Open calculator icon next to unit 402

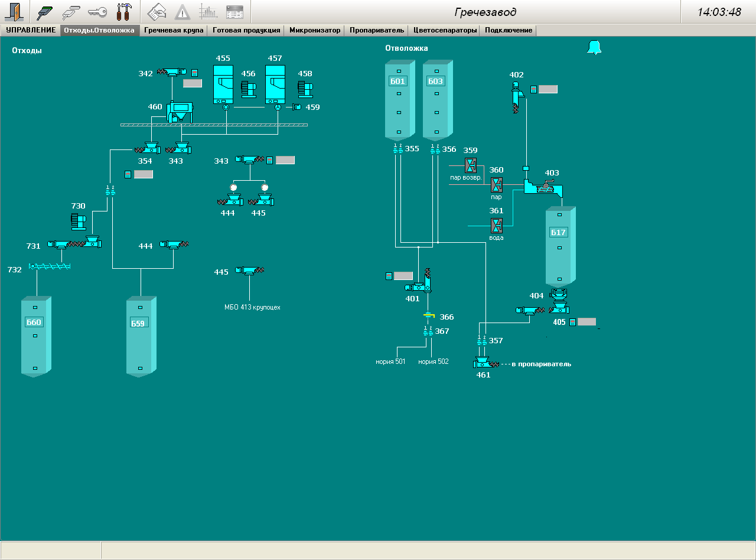click(x=533, y=89)
